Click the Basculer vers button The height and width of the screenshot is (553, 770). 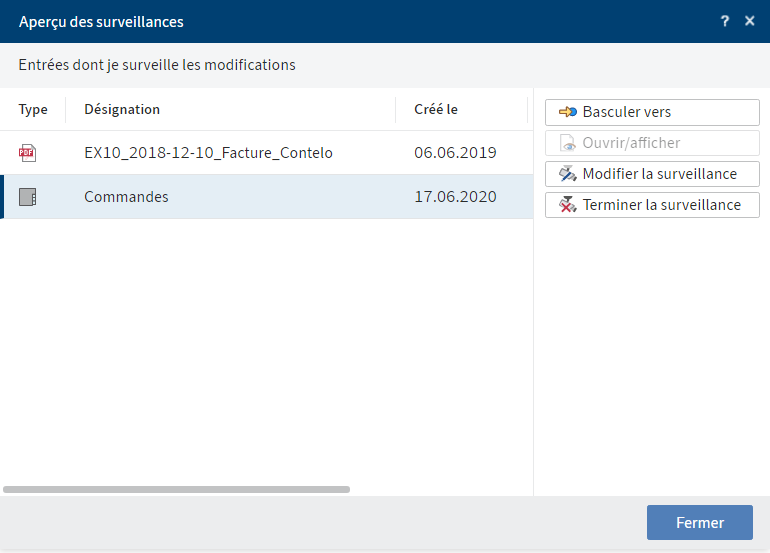(652, 112)
